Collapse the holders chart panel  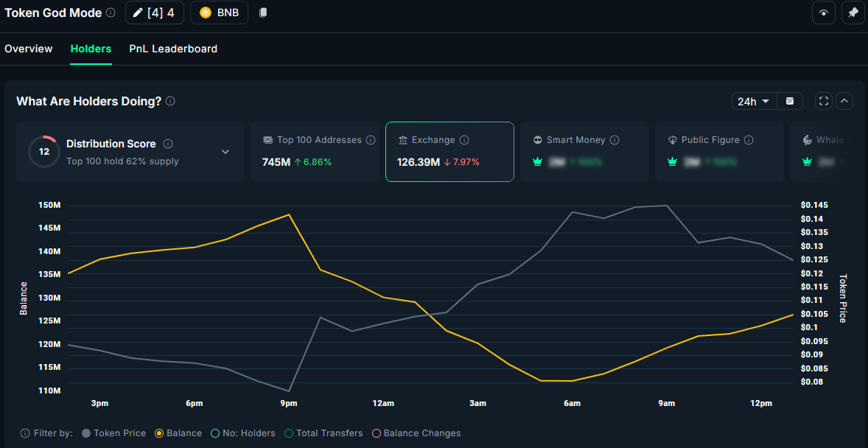pos(844,101)
